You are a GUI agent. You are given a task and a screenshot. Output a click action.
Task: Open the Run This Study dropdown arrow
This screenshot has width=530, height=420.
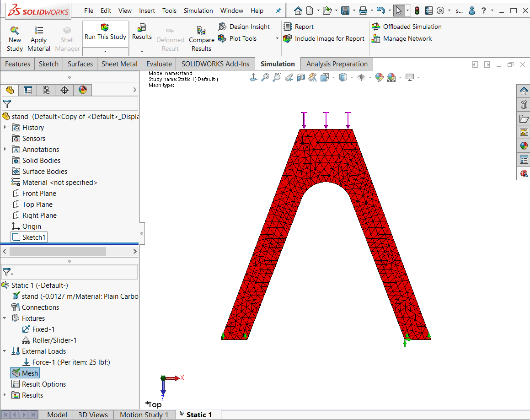coord(105,51)
